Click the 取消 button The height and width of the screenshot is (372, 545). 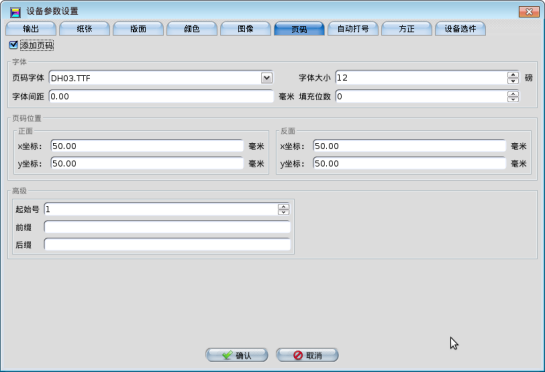pos(307,355)
